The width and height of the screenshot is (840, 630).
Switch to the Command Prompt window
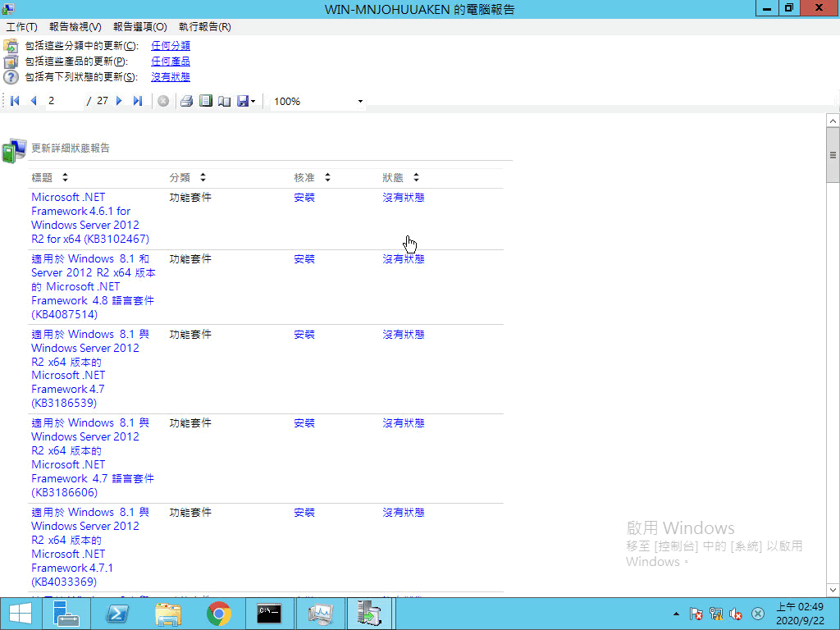click(269, 614)
